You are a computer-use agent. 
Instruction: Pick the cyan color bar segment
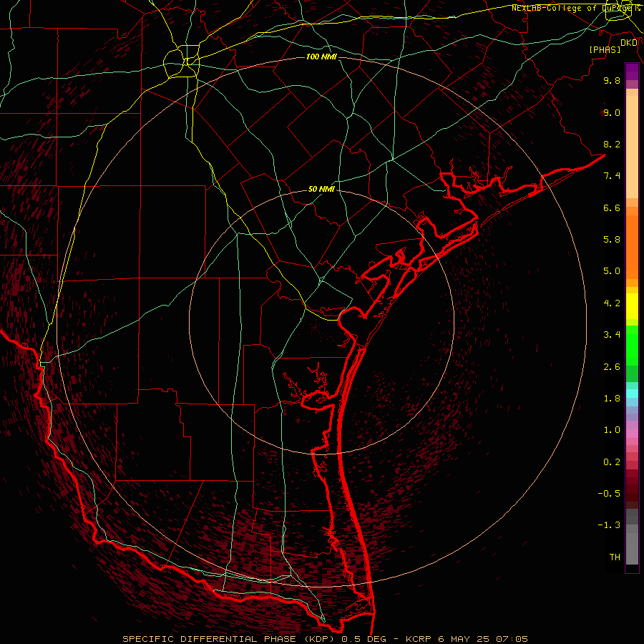point(632,394)
